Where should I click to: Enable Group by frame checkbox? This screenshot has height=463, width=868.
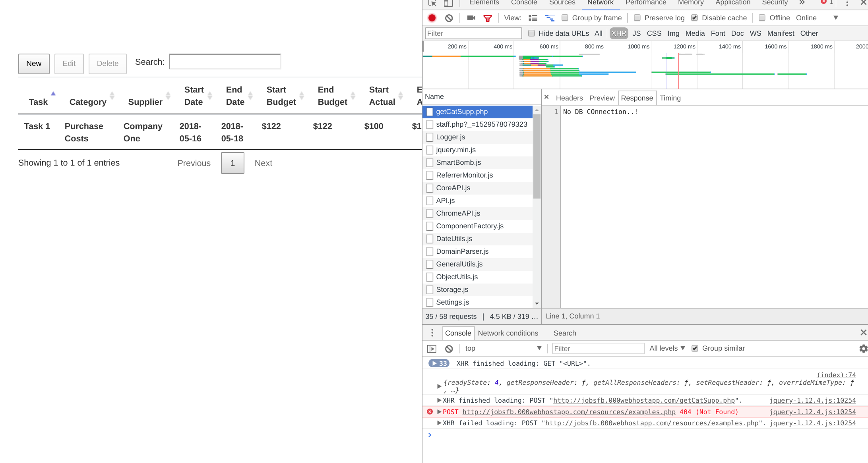[565, 18]
